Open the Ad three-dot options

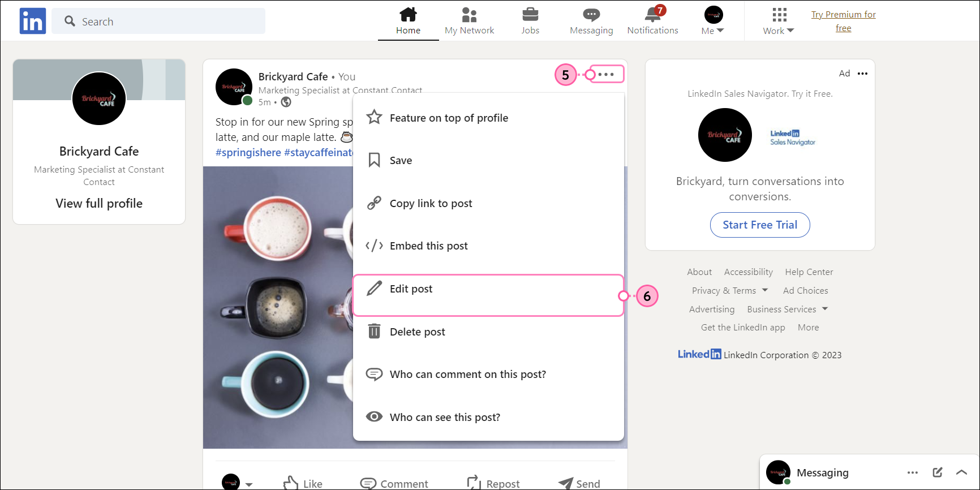pyautogui.click(x=862, y=74)
